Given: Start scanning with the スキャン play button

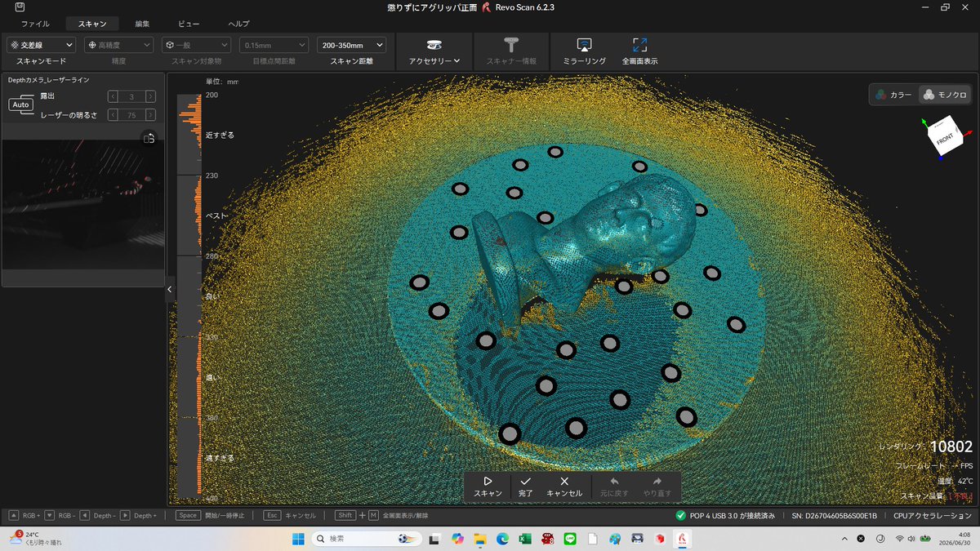Looking at the screenshot, I should (x=488, y=487).
